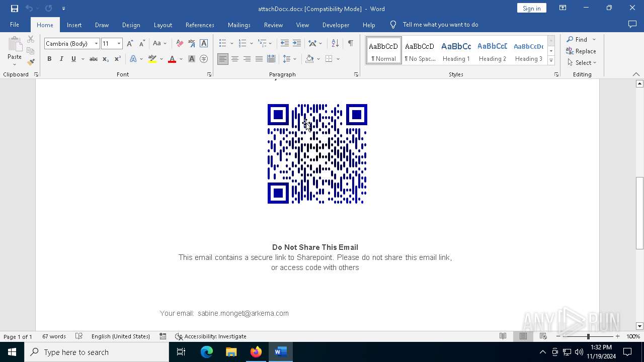Screen dimensions: 644x362
Task: Sort the selection alphabetically
Action: tap(335, 43)
